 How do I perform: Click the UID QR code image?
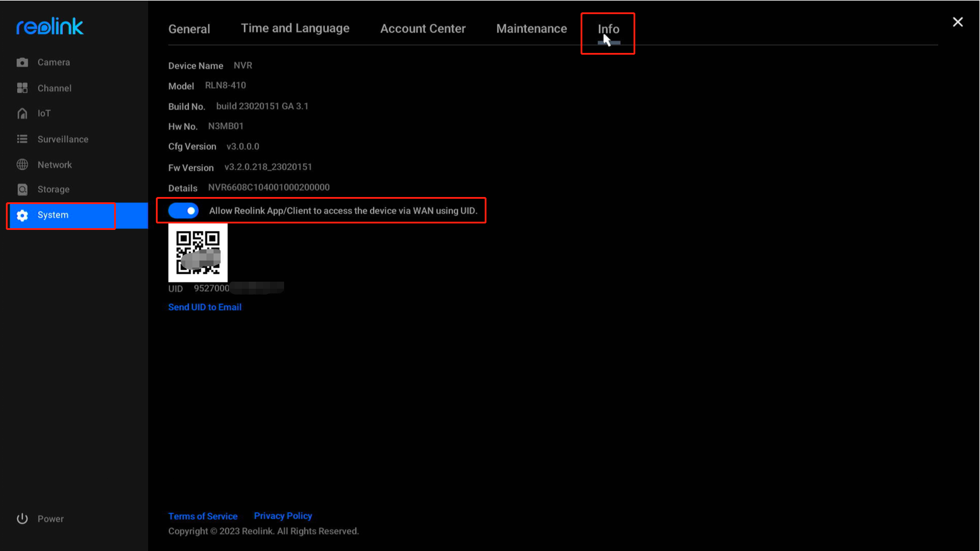[x=198, y=253]
